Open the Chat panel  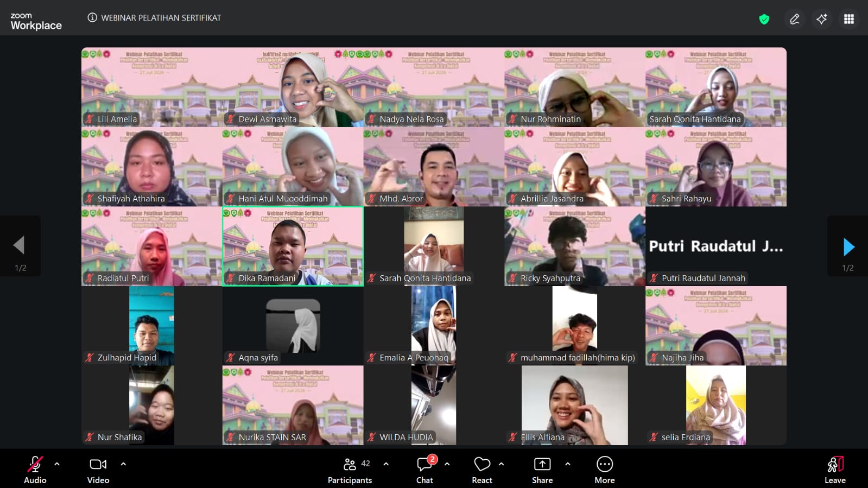(x=425, y=470)
